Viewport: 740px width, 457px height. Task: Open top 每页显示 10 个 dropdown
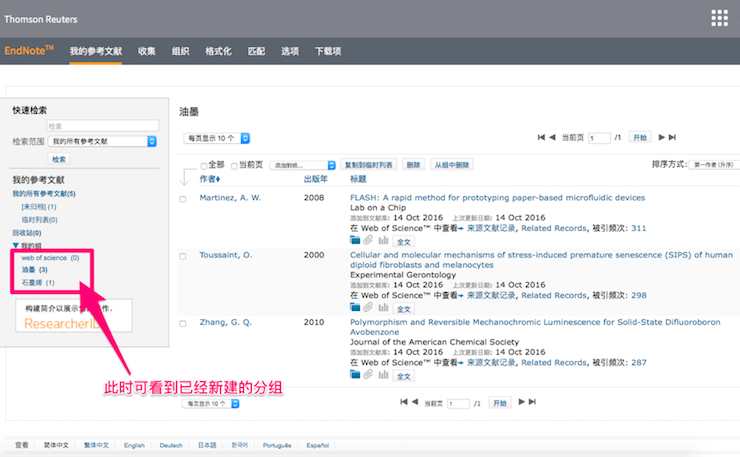[x=217, y=138]
